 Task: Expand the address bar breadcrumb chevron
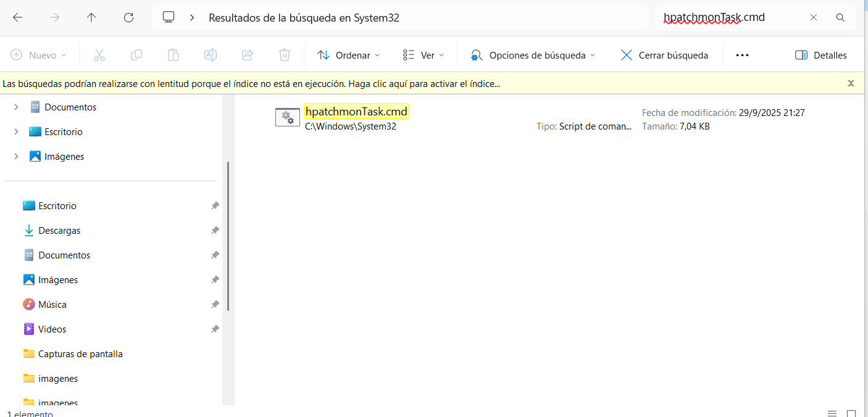pos(193,18)
